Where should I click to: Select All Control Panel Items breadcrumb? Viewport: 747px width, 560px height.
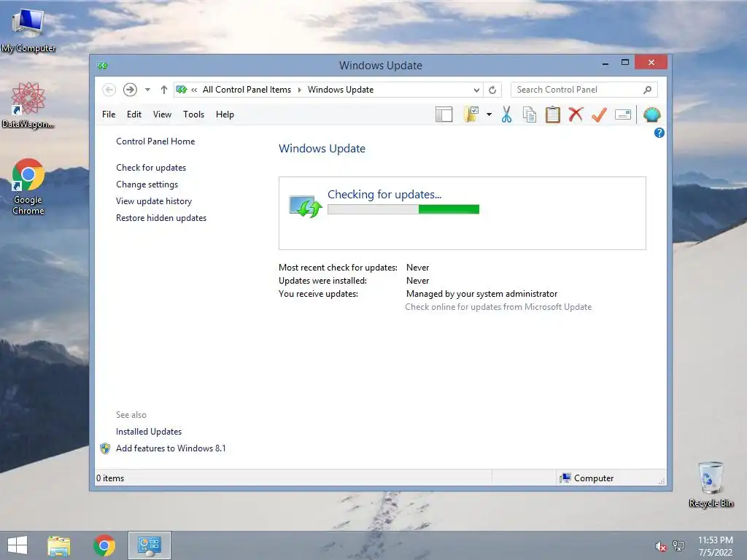247,90
